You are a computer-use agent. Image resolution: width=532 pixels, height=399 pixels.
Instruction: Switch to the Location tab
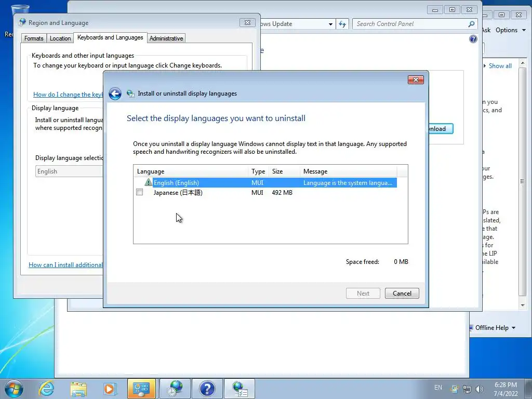pyautogui.click(x=60, y=38)
